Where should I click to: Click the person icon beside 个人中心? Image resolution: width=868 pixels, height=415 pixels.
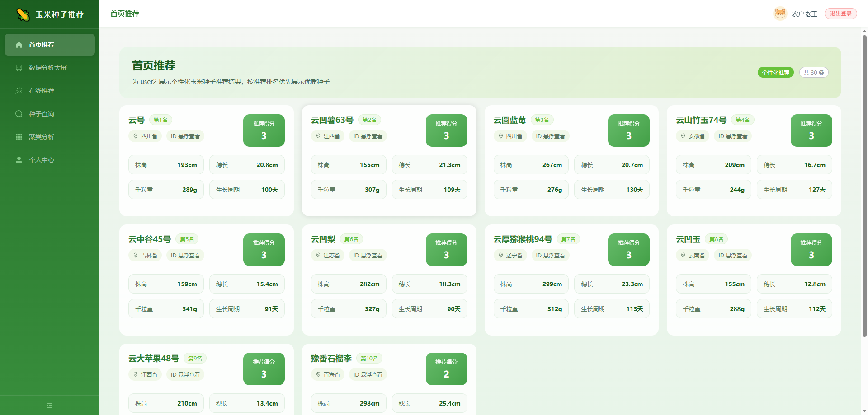point(19,160)
